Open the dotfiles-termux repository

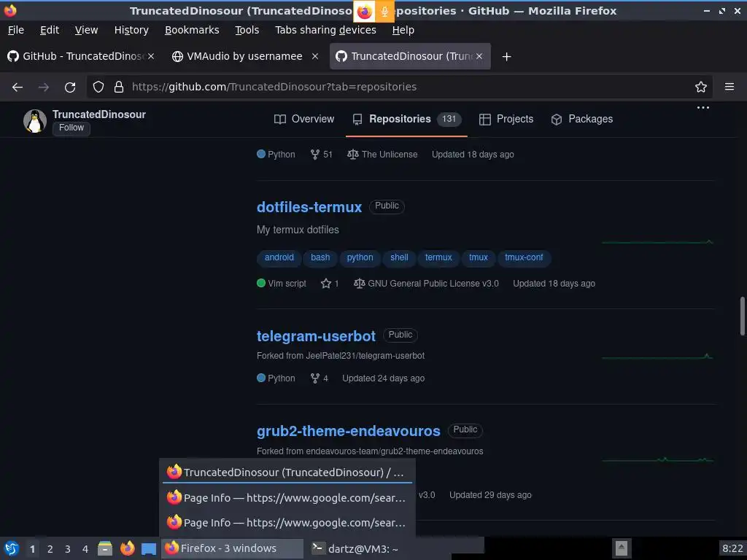click(309, 207)
